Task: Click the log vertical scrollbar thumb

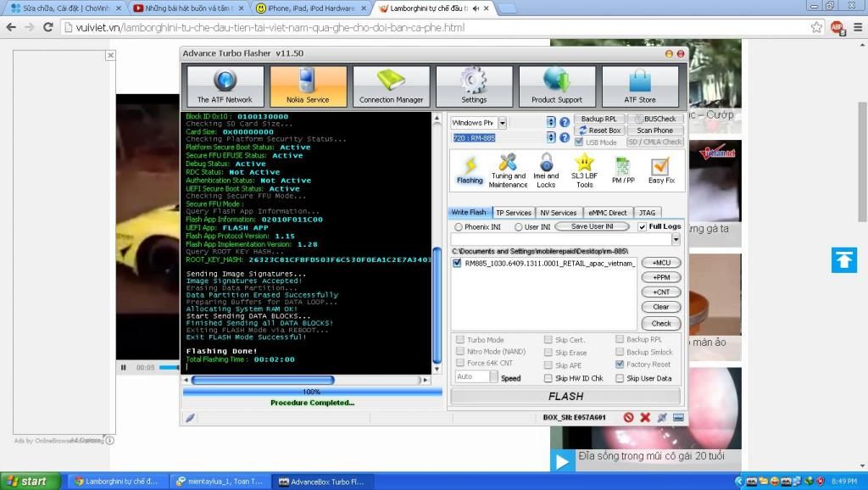Action: 437,306
